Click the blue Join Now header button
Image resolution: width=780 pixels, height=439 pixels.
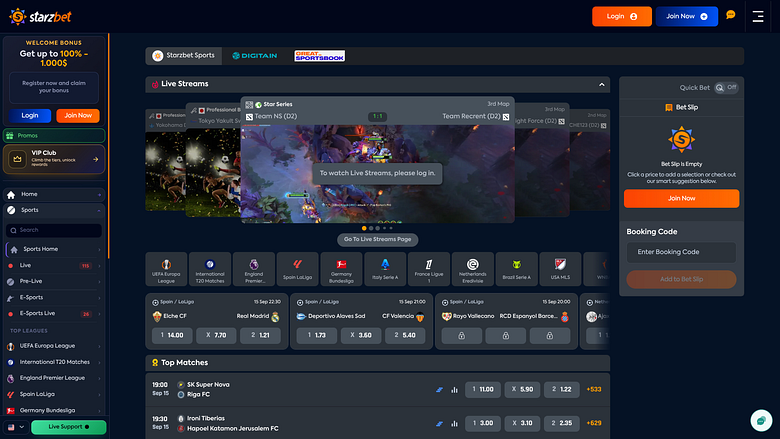687,16
